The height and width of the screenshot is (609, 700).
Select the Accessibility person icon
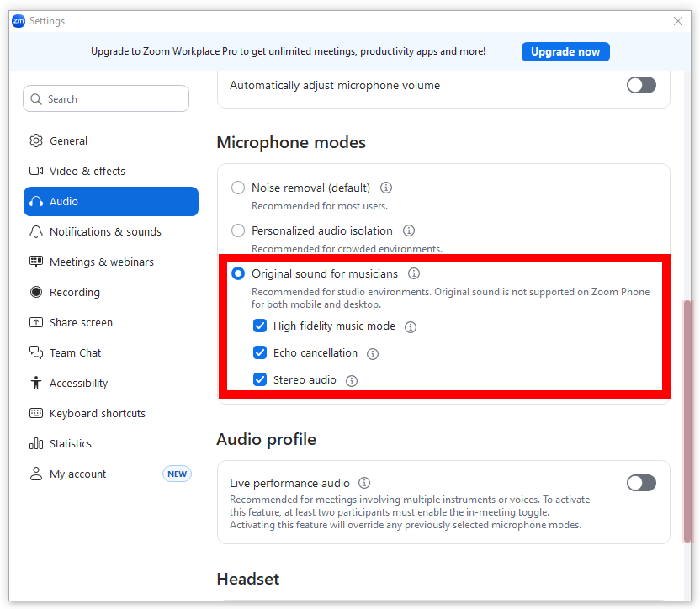(x=35, y=383)
